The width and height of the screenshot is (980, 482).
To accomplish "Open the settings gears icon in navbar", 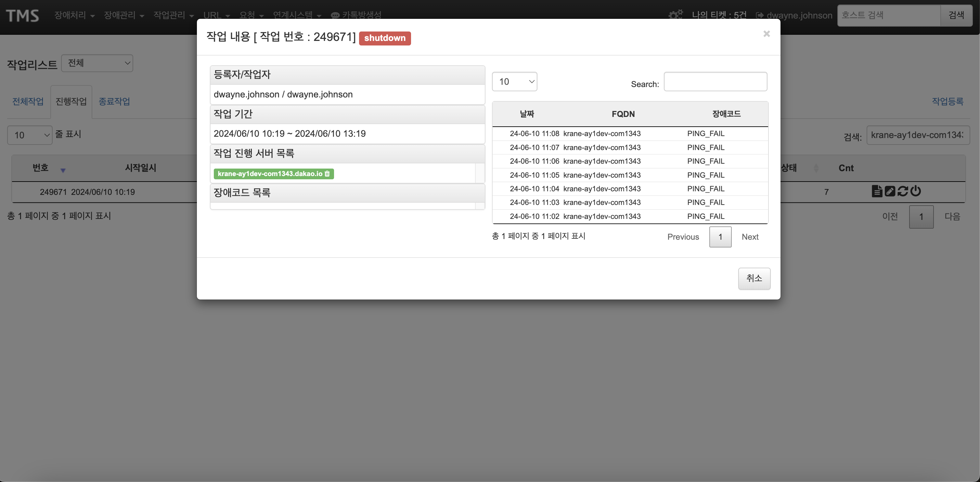I will [676, 15].
